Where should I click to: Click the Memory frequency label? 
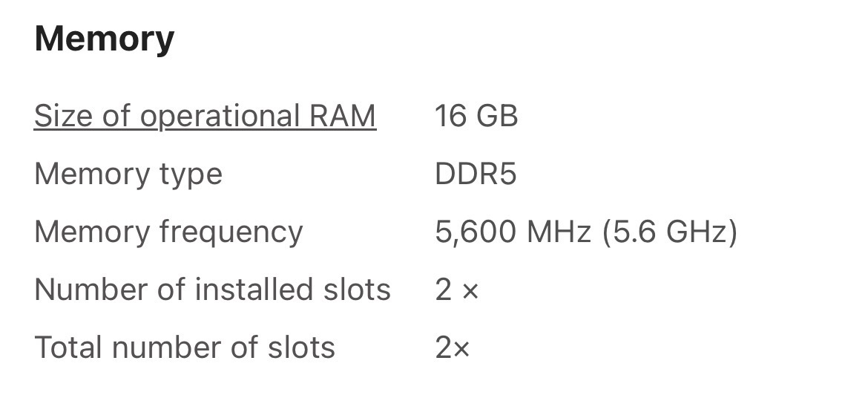coord(168,232)
